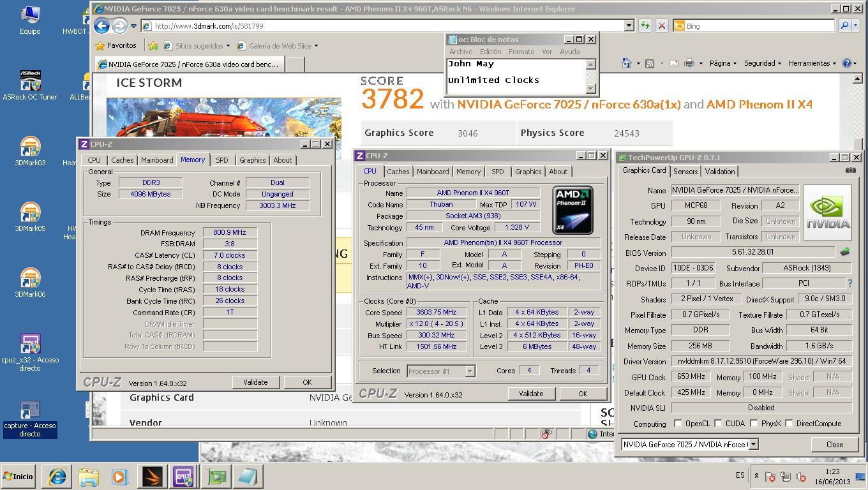Switch to SPD tab in CPU-Z memory window
This screenshot has height=490, width=868.
click(221, 160)
